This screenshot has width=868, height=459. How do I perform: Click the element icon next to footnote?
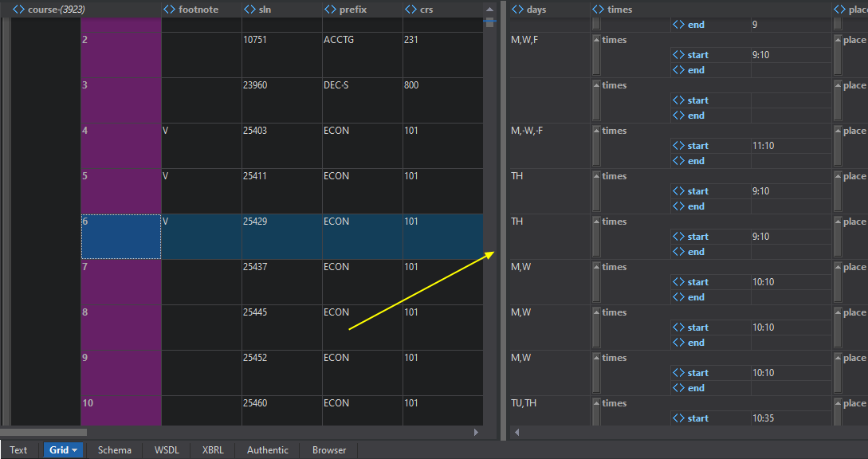click(x=169, y=10)
